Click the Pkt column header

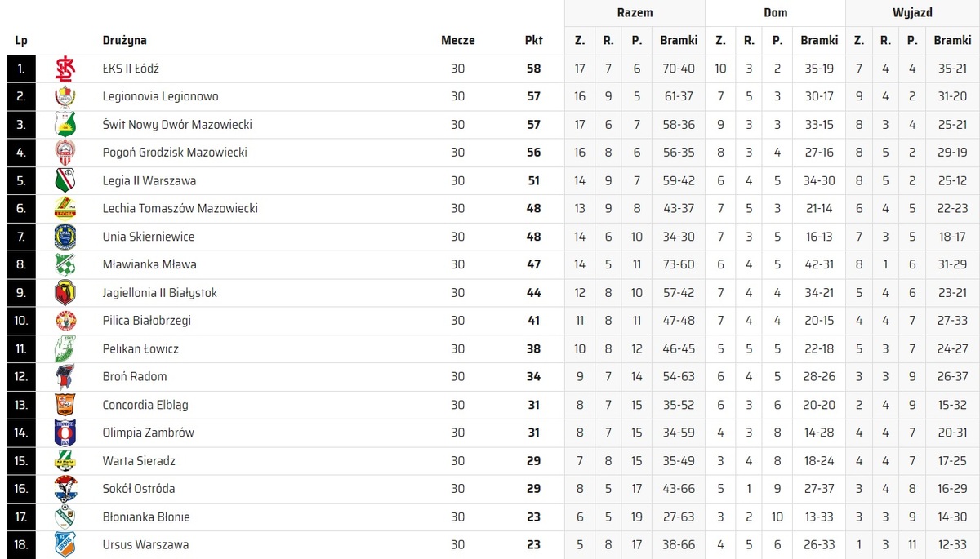(534, 40)
